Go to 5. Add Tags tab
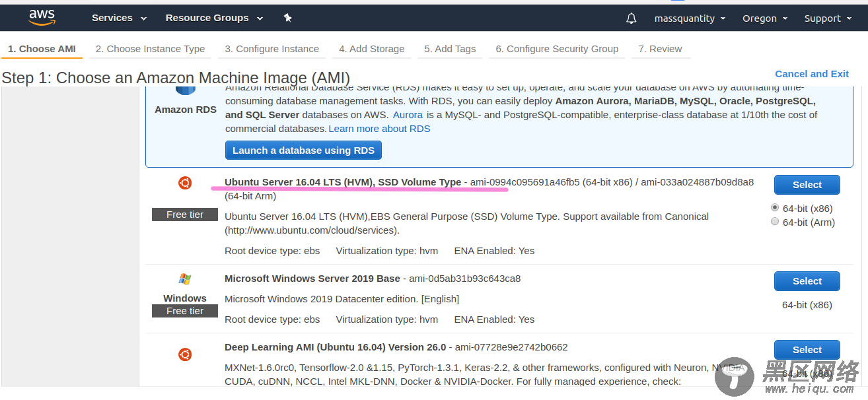This screenshot has width=868, height=400. point(450,49)
